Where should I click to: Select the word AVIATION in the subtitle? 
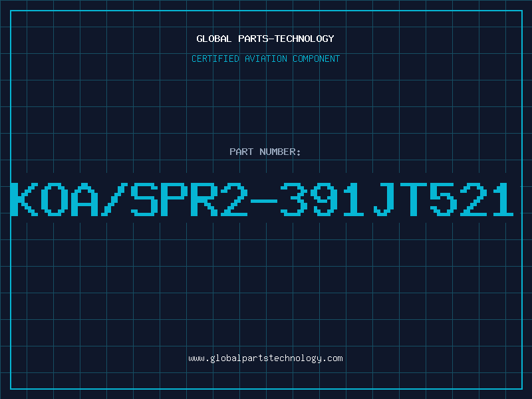[x=265, y=59]
